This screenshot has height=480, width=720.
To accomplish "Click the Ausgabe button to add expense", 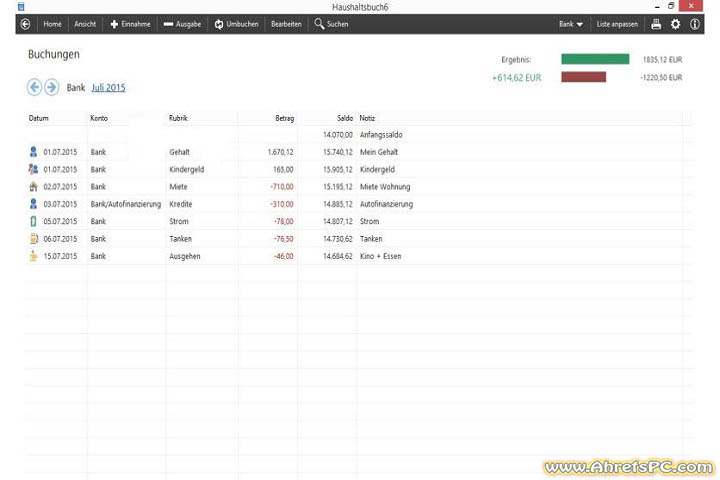I will (x=182, y=24).
